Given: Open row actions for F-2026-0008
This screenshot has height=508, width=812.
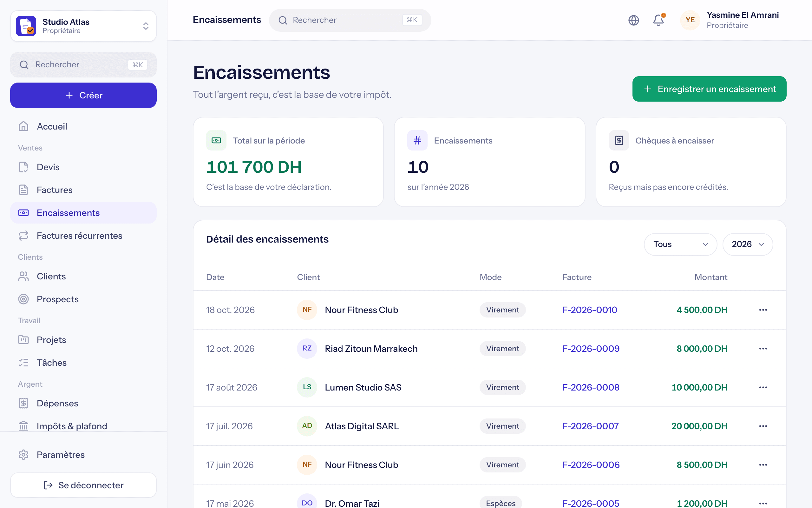Looking at the screenshot, I should pos(763,387).
